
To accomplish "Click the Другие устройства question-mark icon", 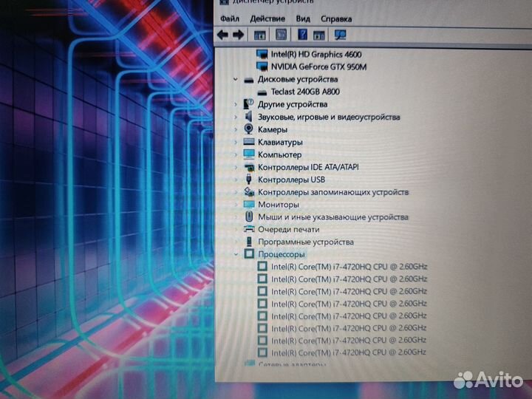I will coord(249,104).
